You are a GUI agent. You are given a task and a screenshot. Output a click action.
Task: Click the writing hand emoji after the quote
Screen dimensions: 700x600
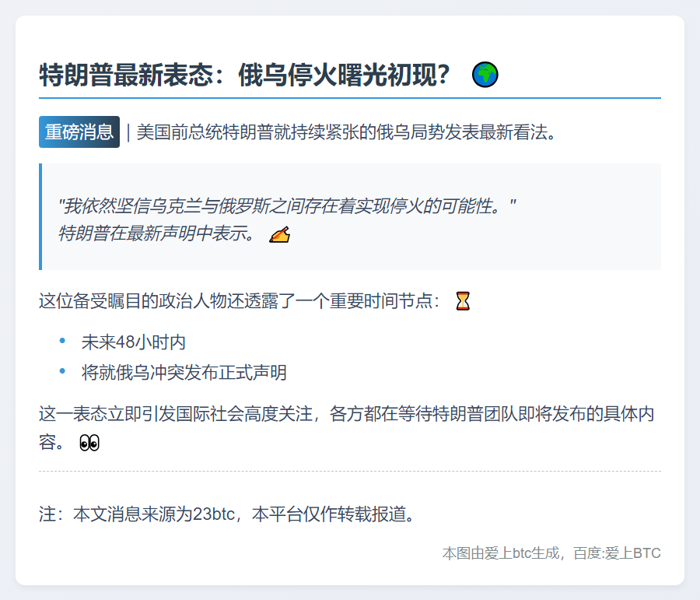(279, 233)
